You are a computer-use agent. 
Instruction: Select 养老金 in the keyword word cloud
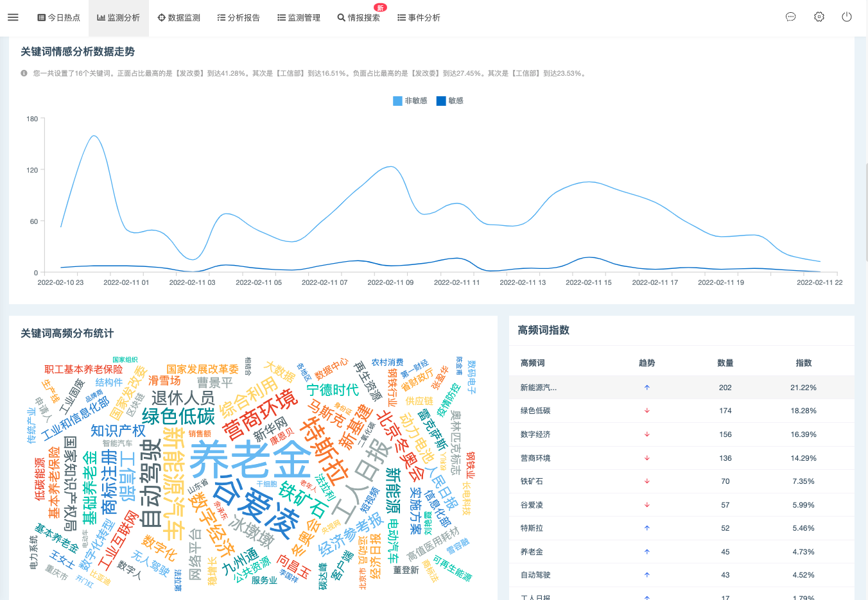250,461
